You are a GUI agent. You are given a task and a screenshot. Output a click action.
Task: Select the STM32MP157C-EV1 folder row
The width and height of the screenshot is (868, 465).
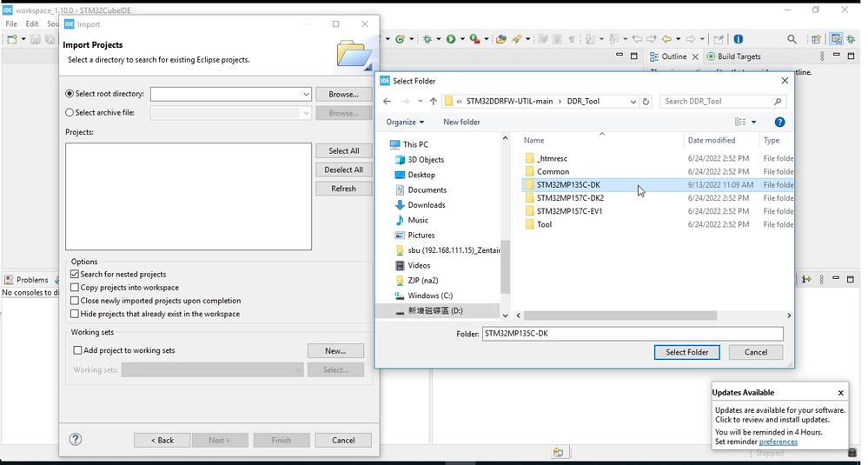point(658,211)
